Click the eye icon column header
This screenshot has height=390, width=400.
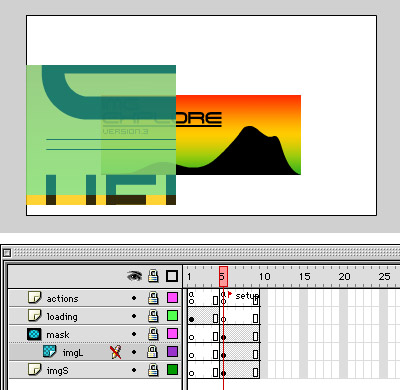point(134,276)
